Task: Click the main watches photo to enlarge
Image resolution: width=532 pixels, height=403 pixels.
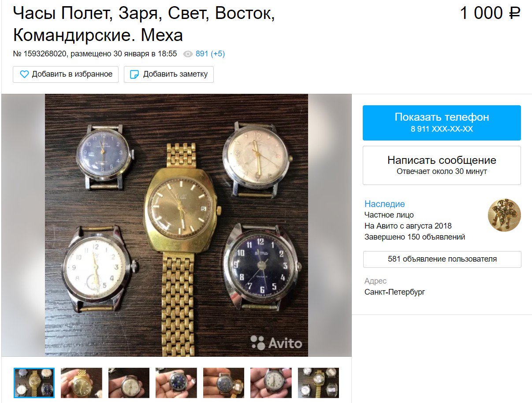Action: [176, 225]
